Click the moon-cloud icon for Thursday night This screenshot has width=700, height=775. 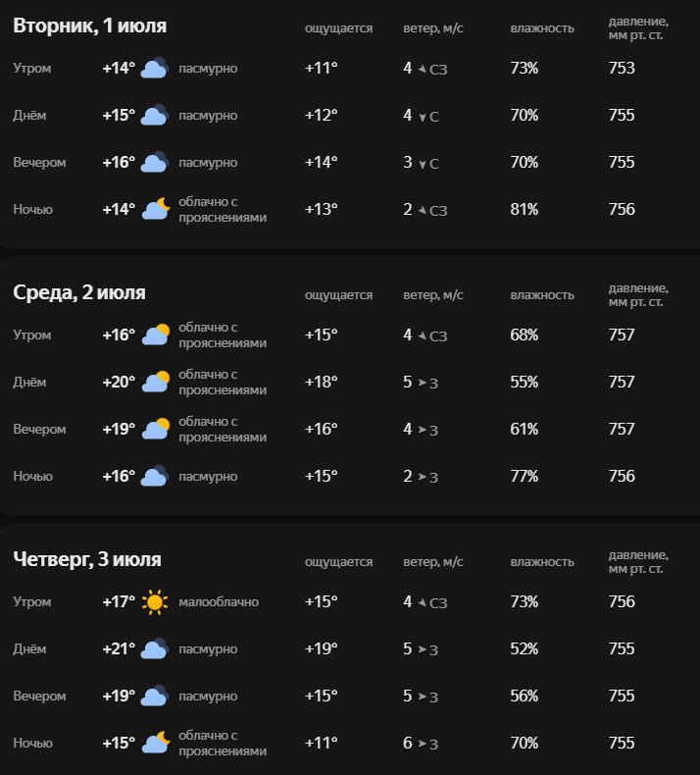click(156, 743)
